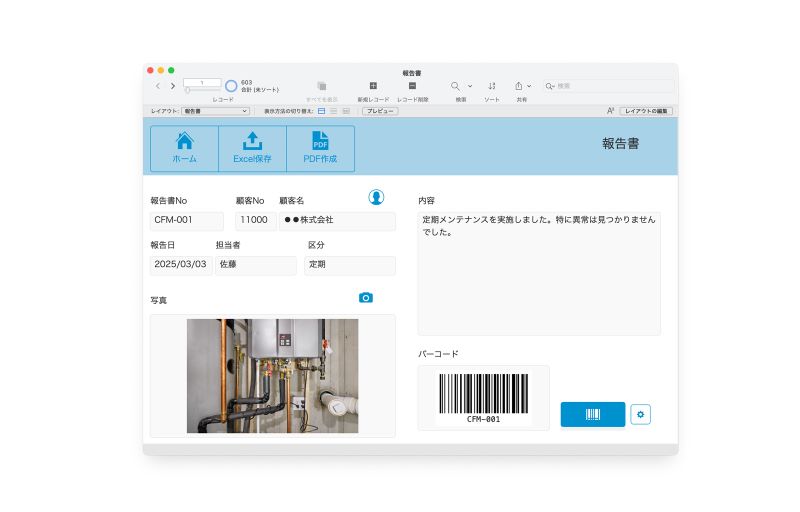Click the Excel保存 export button
Screen dimensions: 800x512
(252, 148)
